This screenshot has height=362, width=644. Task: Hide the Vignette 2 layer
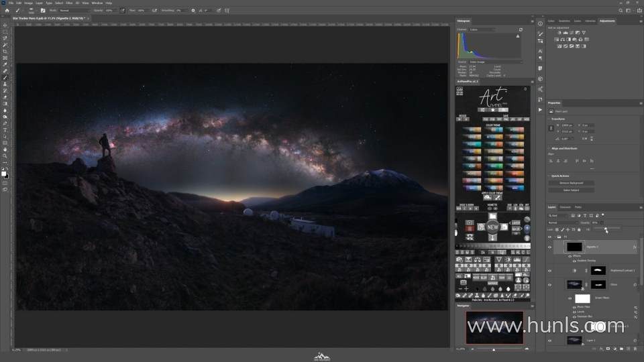tap(549, 247)
